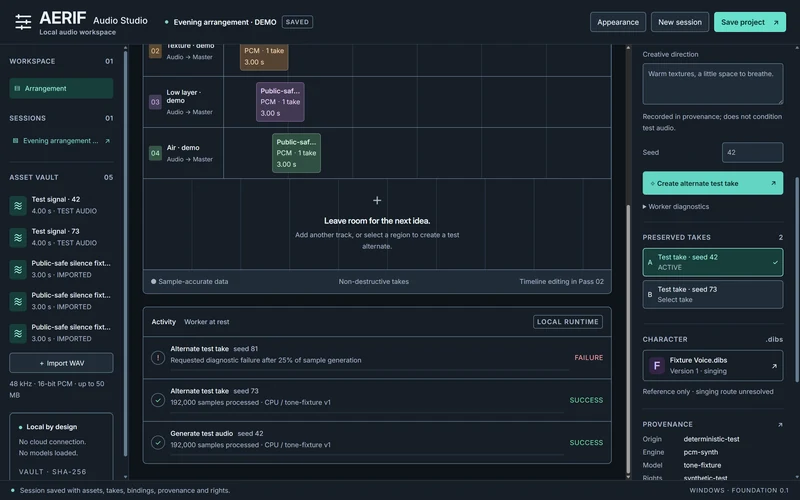Image resolution: width=800 pixels, height=500 pixels.
Task: Click WINDOWS · FOUNDATION 0.1 status text
Action: (739, 491)
